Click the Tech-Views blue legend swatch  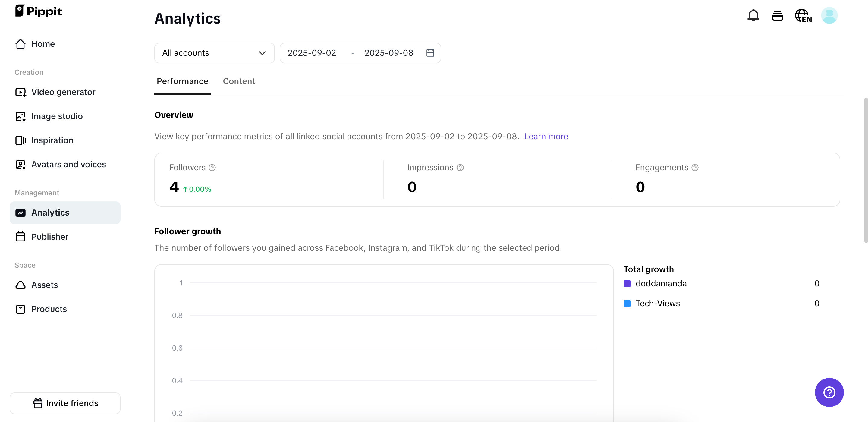point(627,303)
